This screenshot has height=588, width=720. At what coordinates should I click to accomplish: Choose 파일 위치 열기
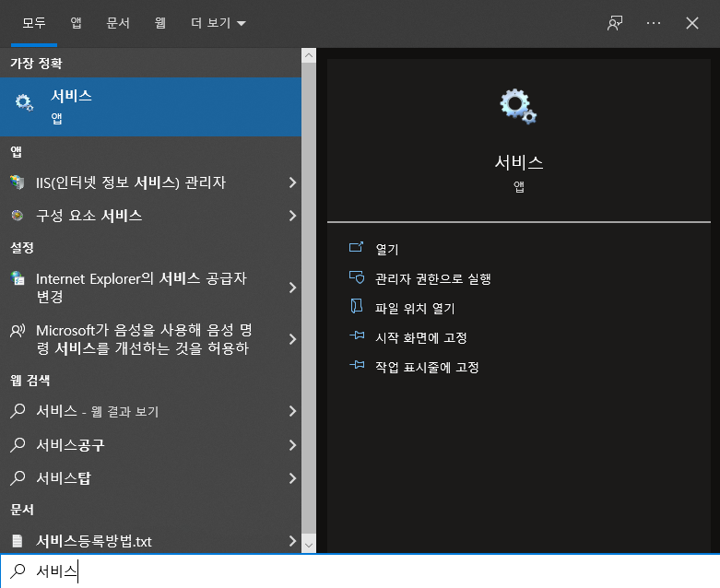[415, 308]
